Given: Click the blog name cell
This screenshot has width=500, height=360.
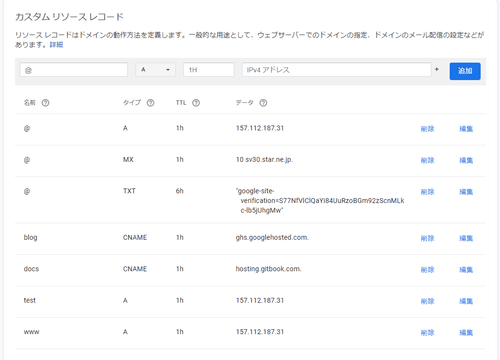Looking at the screenshot, I should (x=30, y=237).
